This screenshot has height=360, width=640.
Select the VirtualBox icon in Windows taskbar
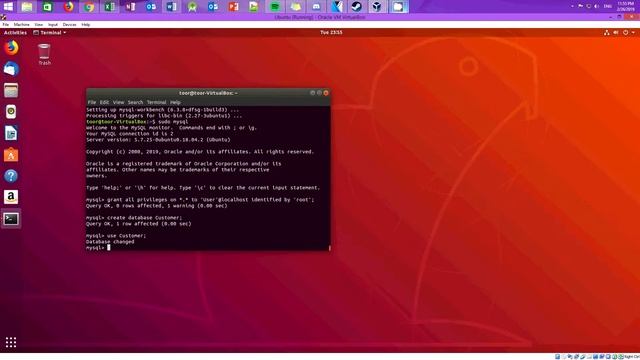[377, 7]
